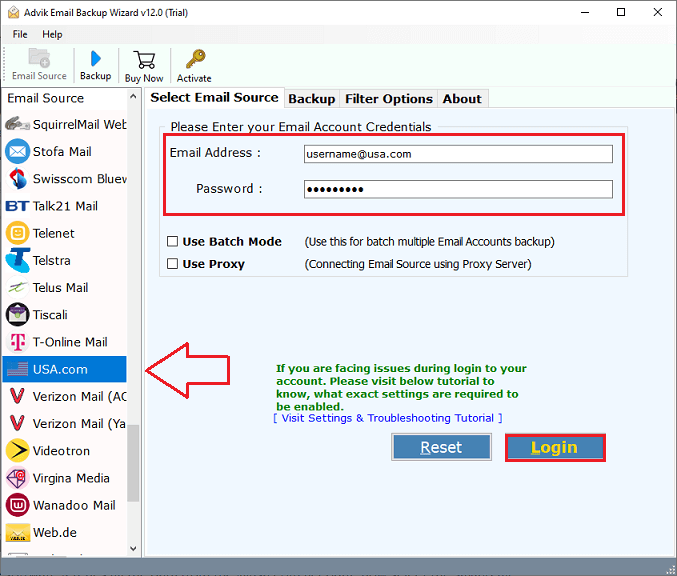Select Tiscali label in source list
Viewport: 677px width, 576px height.
(x=50, y=315)
